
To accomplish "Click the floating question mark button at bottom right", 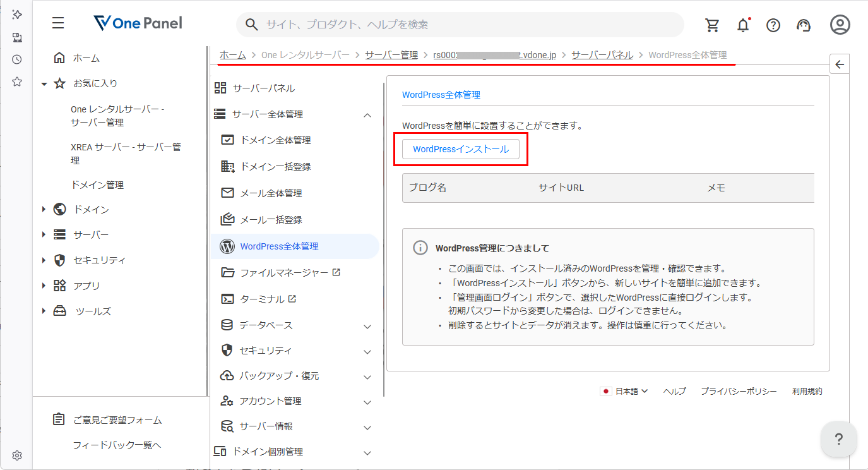I will pyautogui.click(x=838, y=439).
